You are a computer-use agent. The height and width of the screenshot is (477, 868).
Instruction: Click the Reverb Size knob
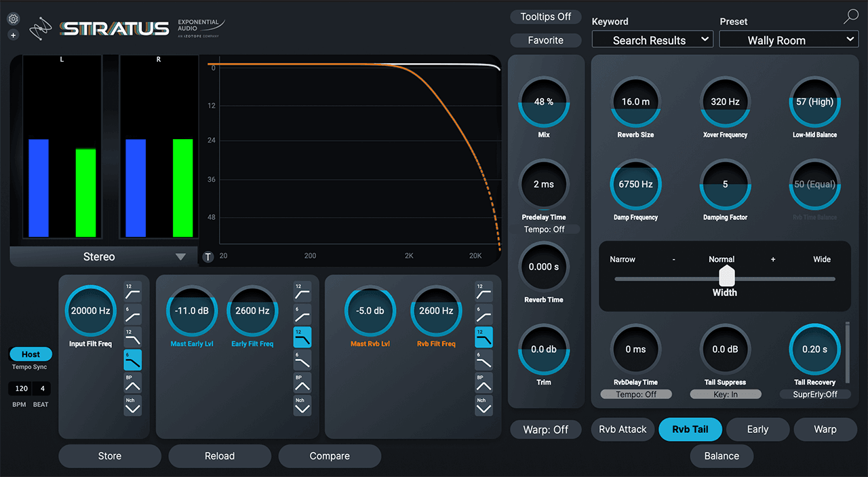pos(636,102)
